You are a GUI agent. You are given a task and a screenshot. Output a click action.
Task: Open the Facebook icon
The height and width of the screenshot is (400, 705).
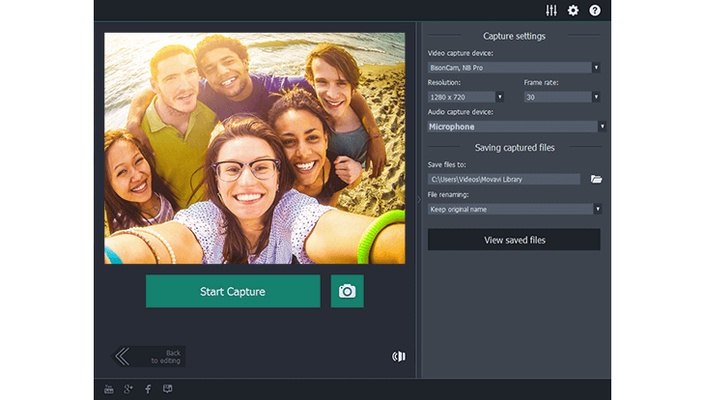148,389
